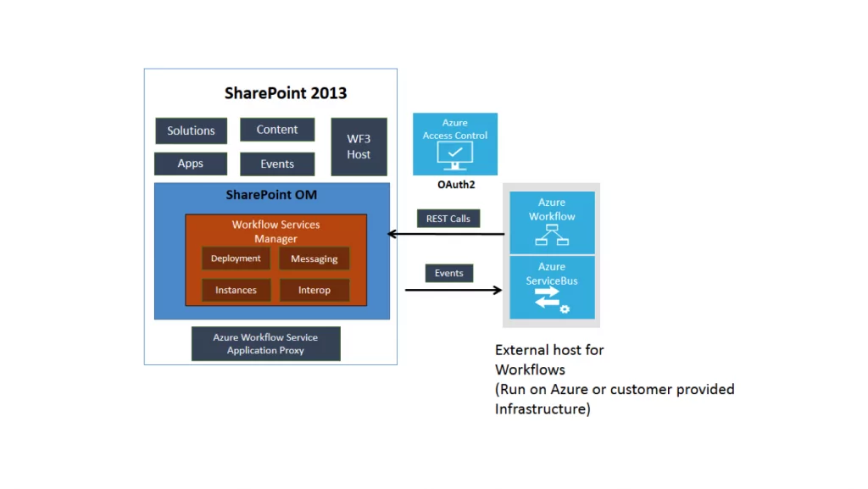Click the 'Run on Azure or customer provided' line
The width and height of the screenshot is (868, 489).
tap(615, 390)
